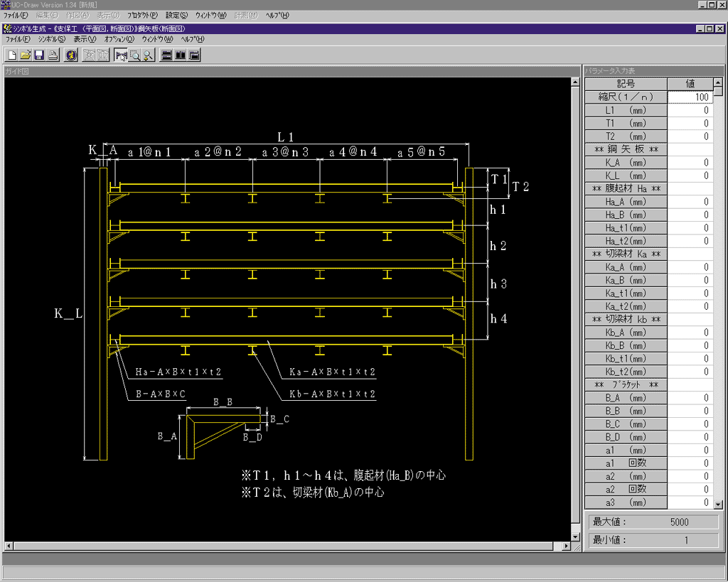This screenshot has width=728, height=582.
Task: Click the cascade windows icon
Action: point(193,55)
